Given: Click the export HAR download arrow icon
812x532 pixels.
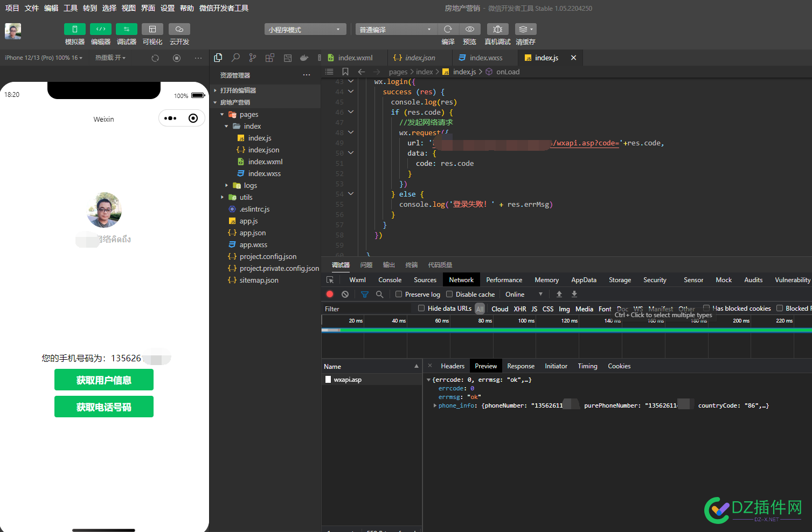Looking at the screenshot, I should (x=574, y=294).
